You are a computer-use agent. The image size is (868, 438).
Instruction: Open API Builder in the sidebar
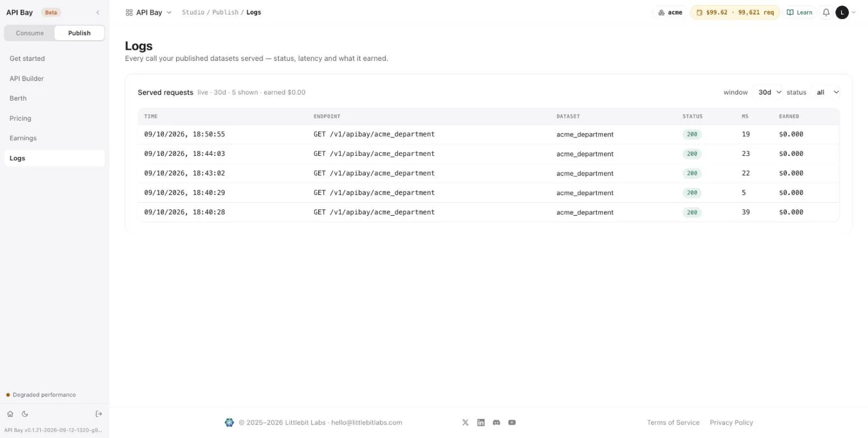click(54, 79)
